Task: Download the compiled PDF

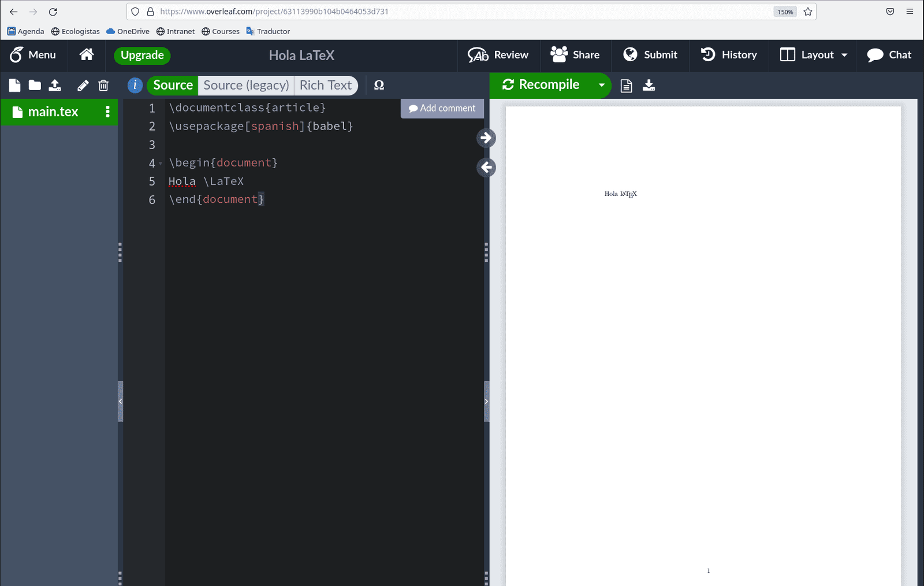Action: (649, 86)
